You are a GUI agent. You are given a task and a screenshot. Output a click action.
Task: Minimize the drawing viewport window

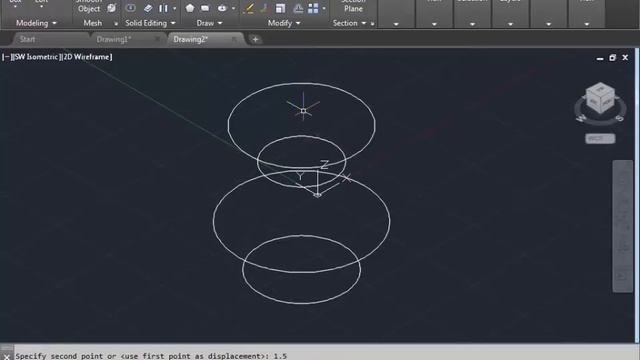(600, 58)
